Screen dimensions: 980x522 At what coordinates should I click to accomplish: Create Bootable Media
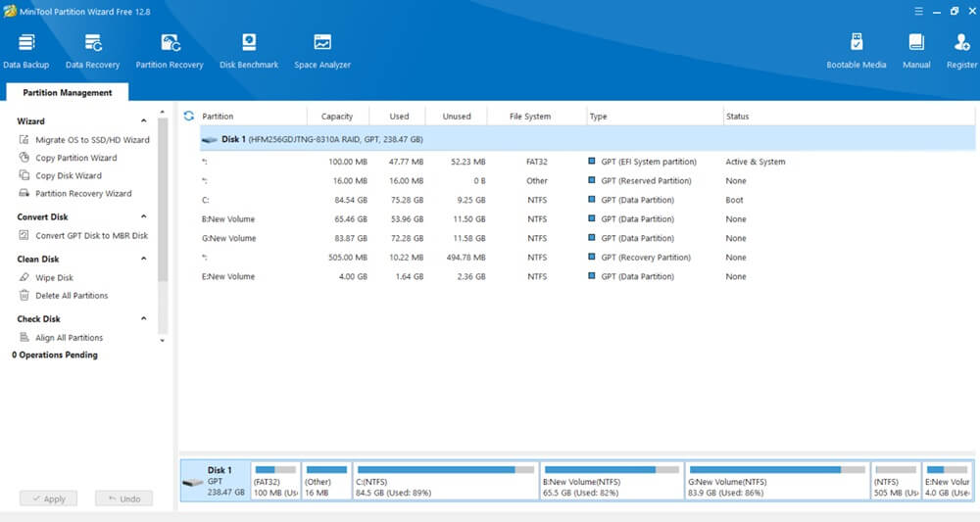tap(857, 51)
